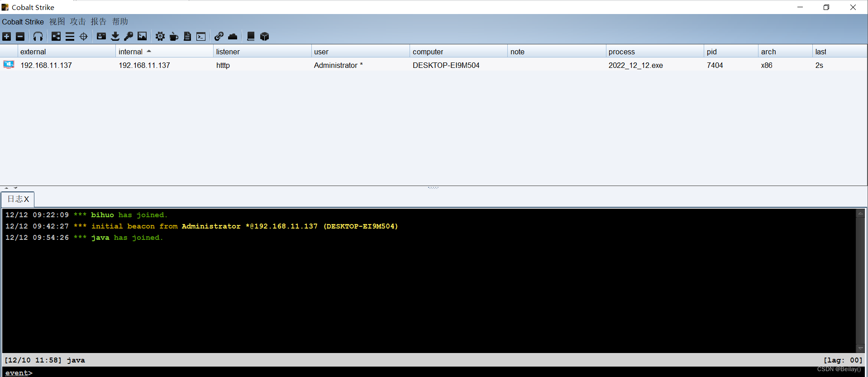Click the cube about icon
The height and width of the screenshot is (377, 868).
coord(265,37)
